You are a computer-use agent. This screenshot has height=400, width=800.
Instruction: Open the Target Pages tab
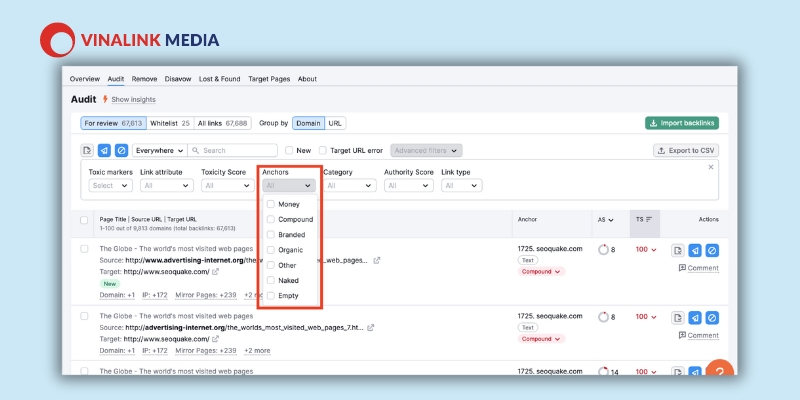269,79
